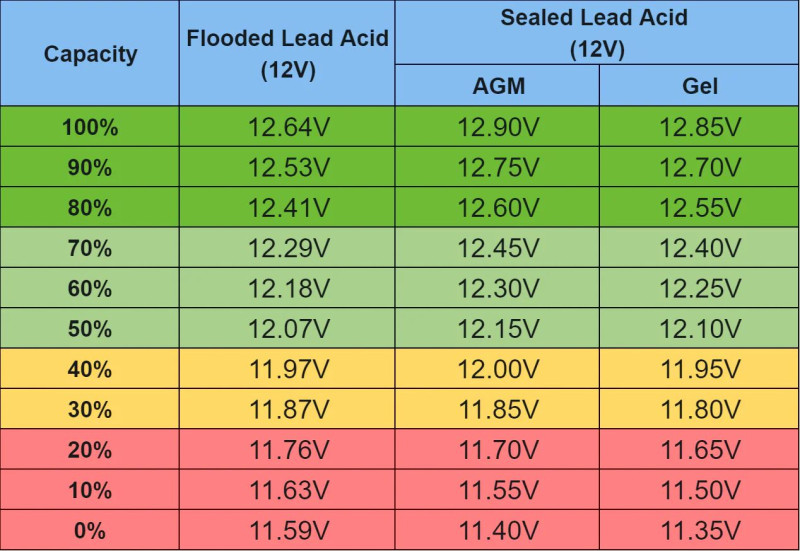Select the 12.10V Gel cell
The width and height of the screenshot is (800, 551).
tap(700, 329)
